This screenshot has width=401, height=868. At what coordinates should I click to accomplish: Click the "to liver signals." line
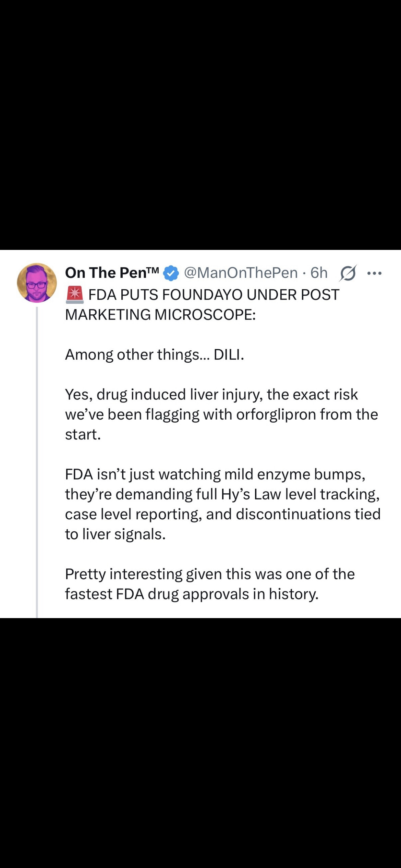116,534
